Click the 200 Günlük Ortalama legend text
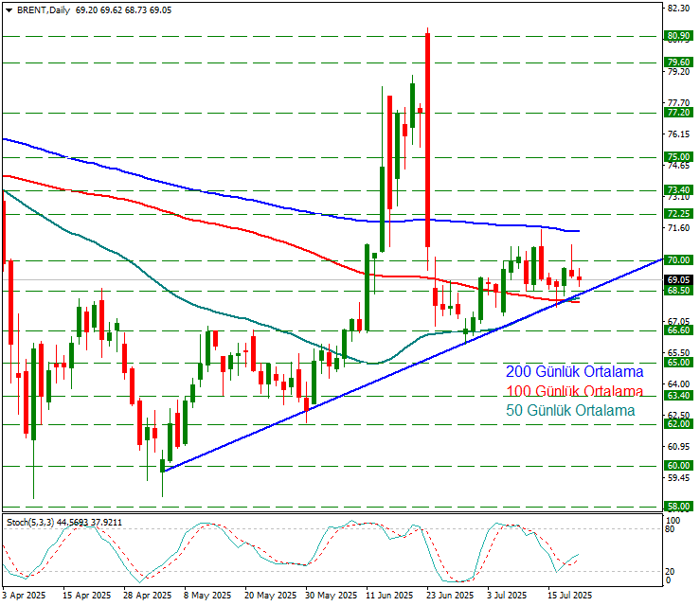Viewport: 700px width, 606px height. [574, 371]
